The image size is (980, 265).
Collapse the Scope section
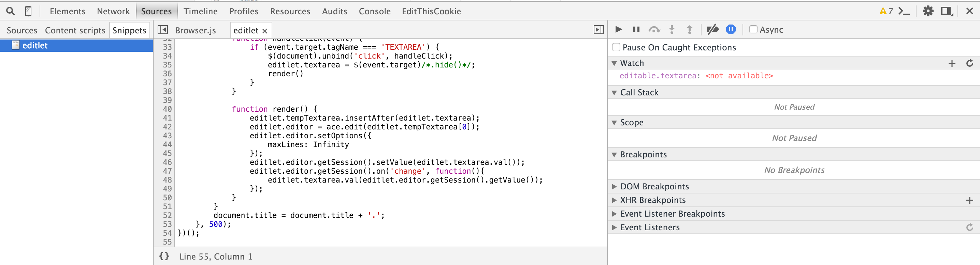(614, 123)
